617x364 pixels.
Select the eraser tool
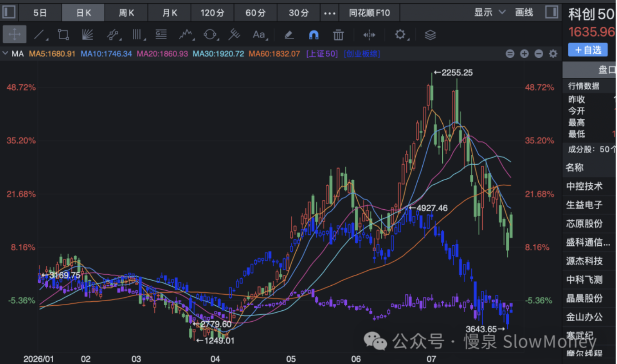(289, 35)
